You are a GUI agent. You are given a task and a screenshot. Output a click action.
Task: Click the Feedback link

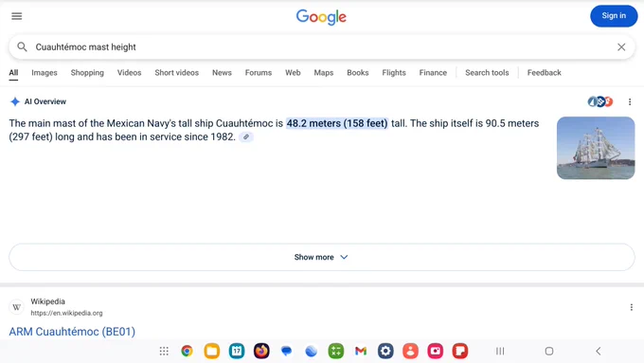pyautogui.click(x=545, y=73)
